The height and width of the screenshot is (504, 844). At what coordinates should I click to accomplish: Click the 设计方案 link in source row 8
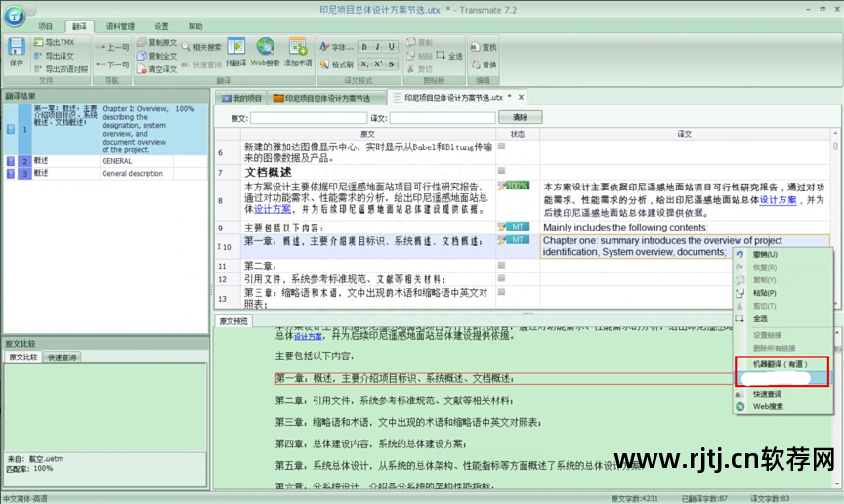tap(273, 209)
